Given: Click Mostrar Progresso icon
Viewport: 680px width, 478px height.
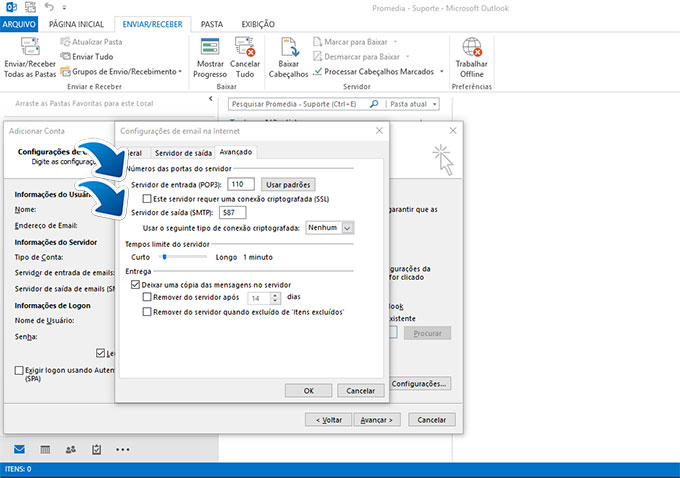Looking at the screenshot, I should [210, 46].
